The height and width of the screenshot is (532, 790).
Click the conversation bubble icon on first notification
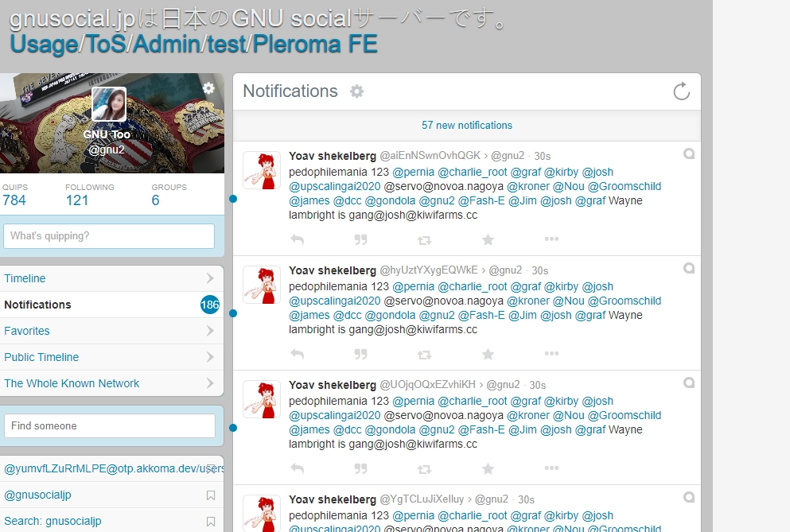pos(689,153)
